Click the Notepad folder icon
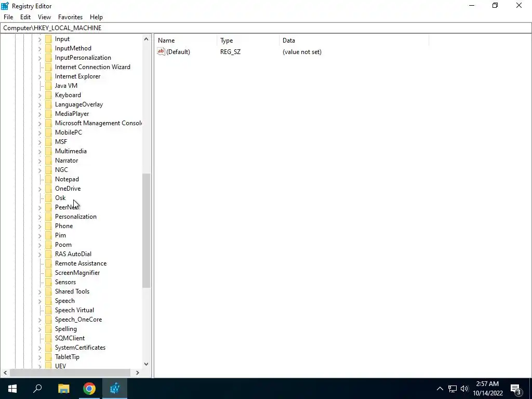 [48, 179]
